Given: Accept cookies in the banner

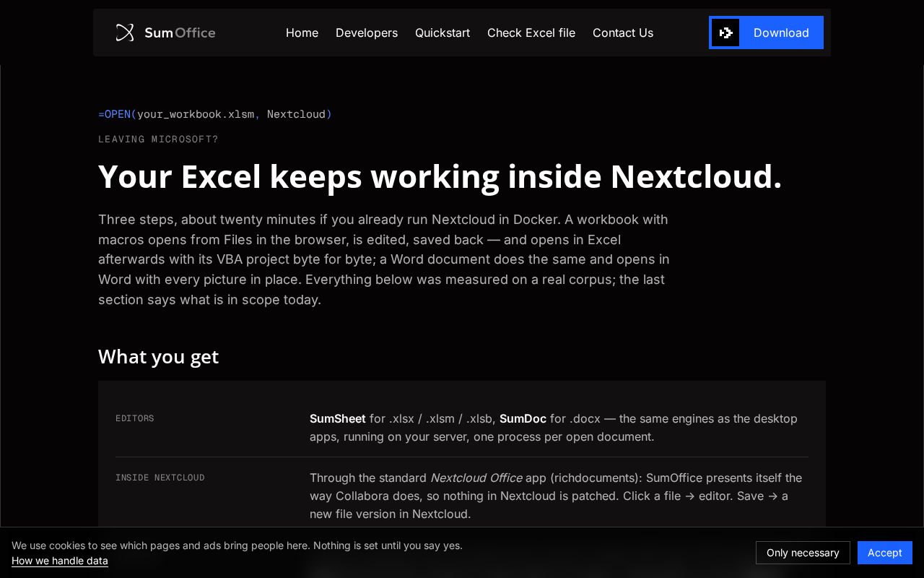Looking at the screenshot, I should click(x=885, y=553).
